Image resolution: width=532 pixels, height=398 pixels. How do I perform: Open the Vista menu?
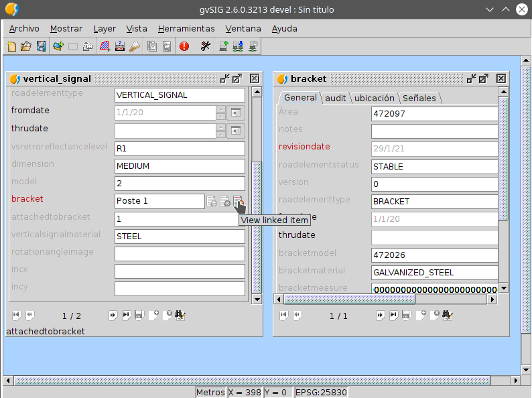(x=137, y=29)
